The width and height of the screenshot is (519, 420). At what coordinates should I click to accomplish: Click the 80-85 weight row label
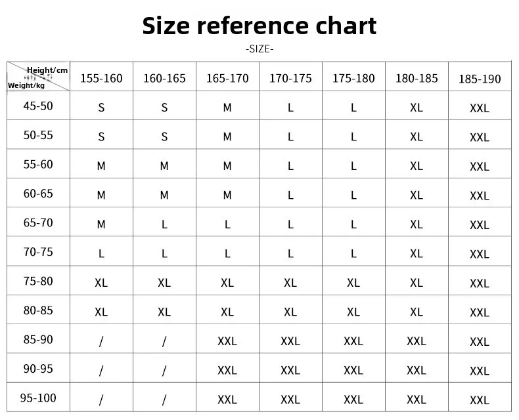(38, 310)
